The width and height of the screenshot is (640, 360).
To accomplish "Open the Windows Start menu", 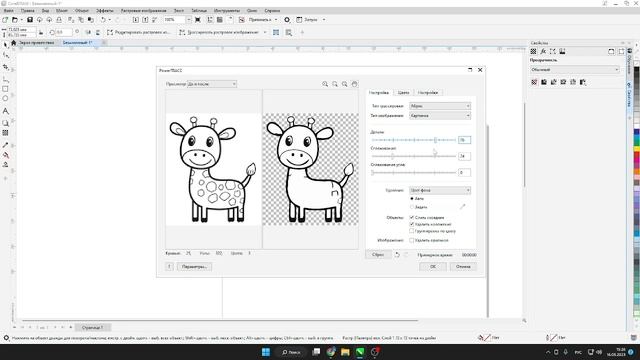I will tap(266, 352).
